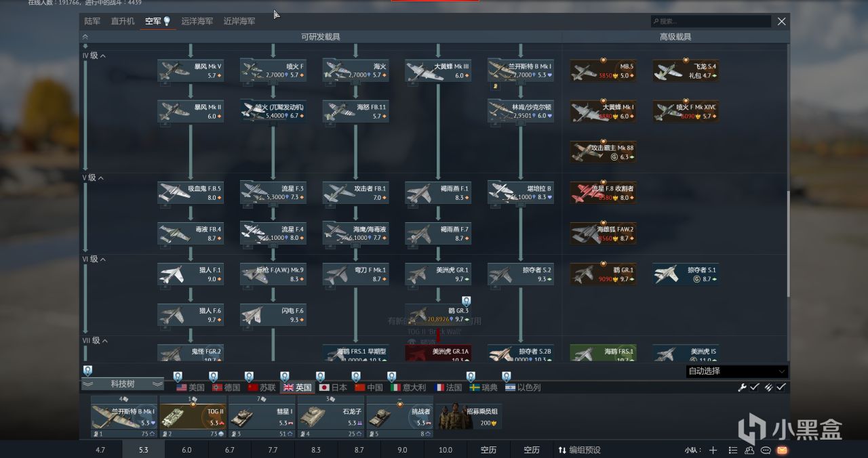Select the 美国 nation tab

191,388
